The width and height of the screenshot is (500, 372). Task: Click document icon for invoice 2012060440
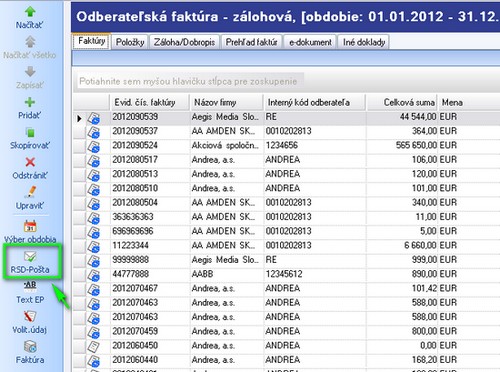(x=94, y=361)
